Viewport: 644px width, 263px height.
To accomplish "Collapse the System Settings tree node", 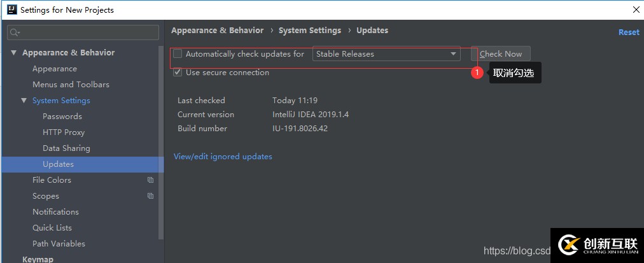I will tap(24, 101).
